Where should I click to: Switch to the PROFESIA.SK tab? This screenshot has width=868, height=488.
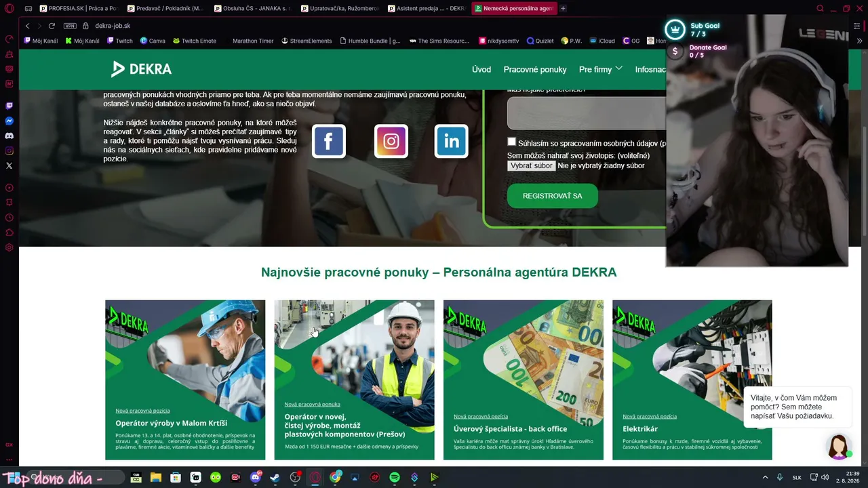point(79,9)
